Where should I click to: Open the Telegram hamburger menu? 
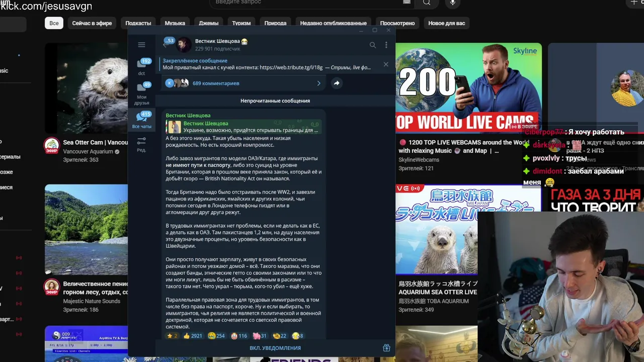pos(141,45)
